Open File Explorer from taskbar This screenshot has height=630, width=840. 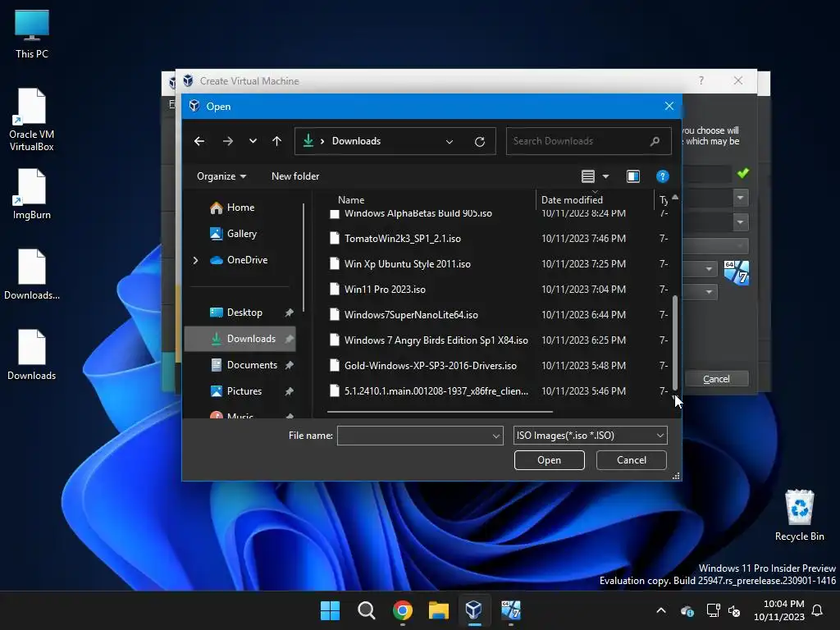(438, 610)
